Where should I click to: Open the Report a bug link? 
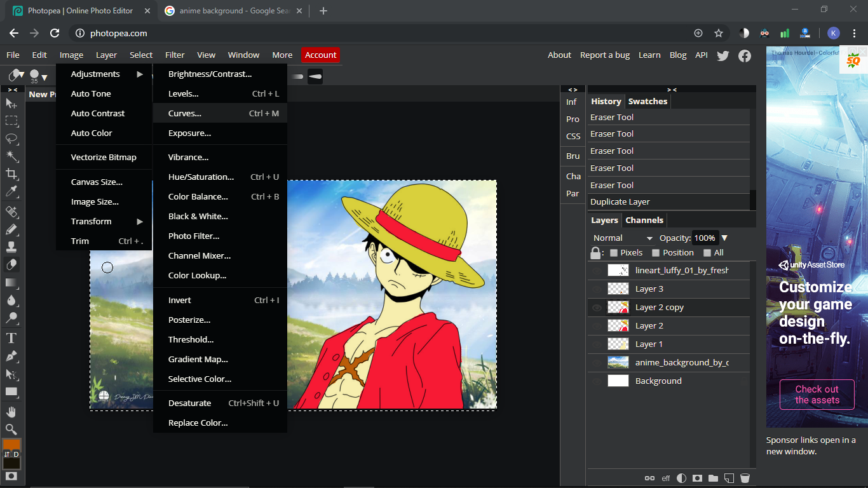(x=604, y=55)
